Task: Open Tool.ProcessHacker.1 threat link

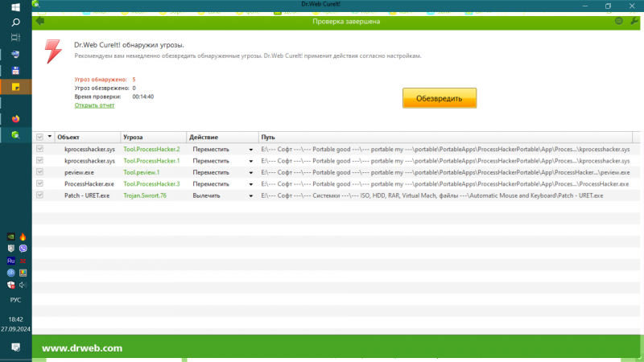Action: pos(151,160)
